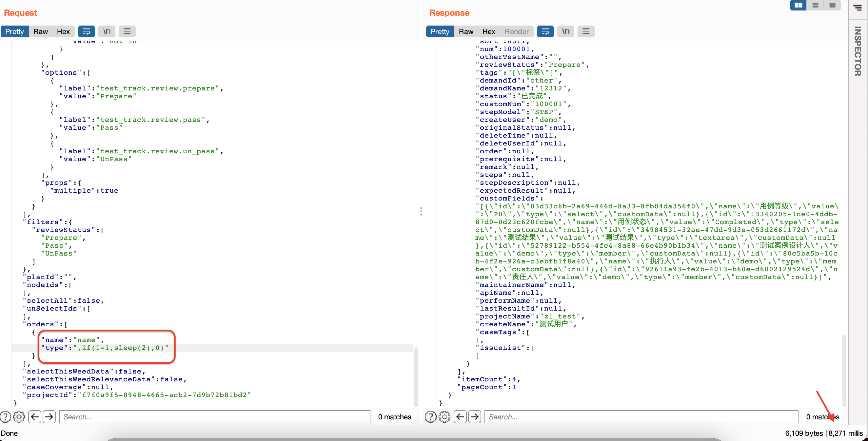The height and width of the screenshot is (441, 868).
Task: Go to next match in Request search
Action: [49, 417]
